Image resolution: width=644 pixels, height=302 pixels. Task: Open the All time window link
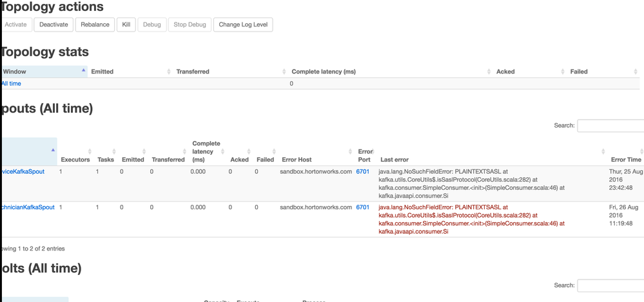[12, 84]
